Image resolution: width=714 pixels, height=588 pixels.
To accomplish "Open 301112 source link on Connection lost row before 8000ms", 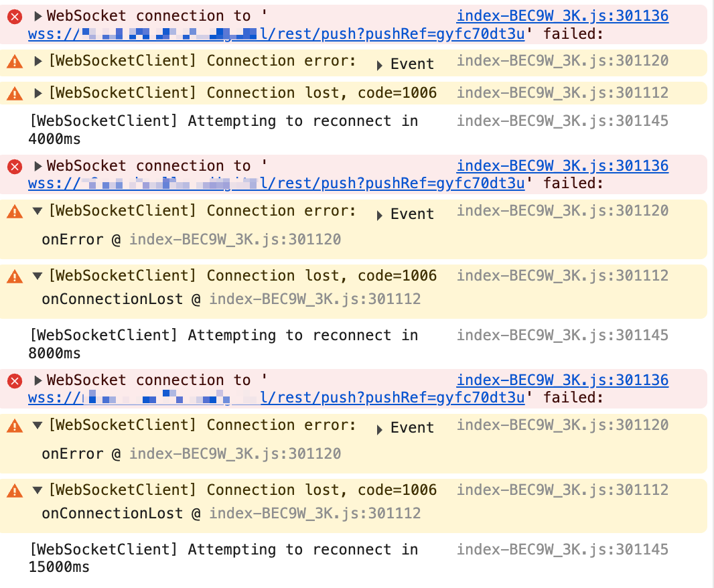I will [563, 276].
